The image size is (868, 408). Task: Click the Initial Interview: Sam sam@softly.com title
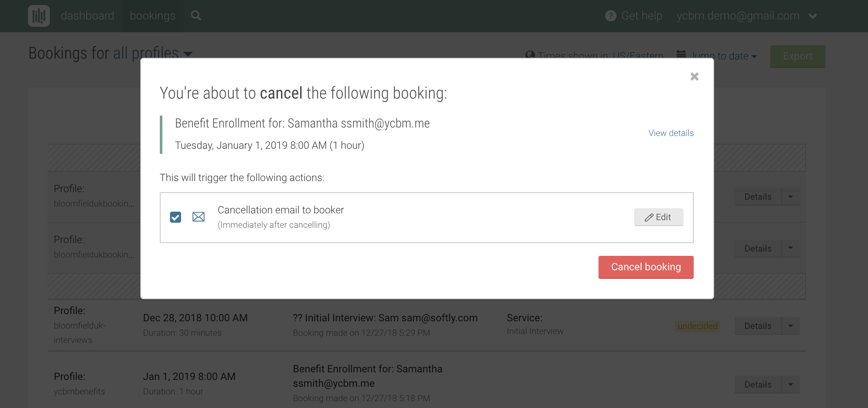(x=385, y=318)
